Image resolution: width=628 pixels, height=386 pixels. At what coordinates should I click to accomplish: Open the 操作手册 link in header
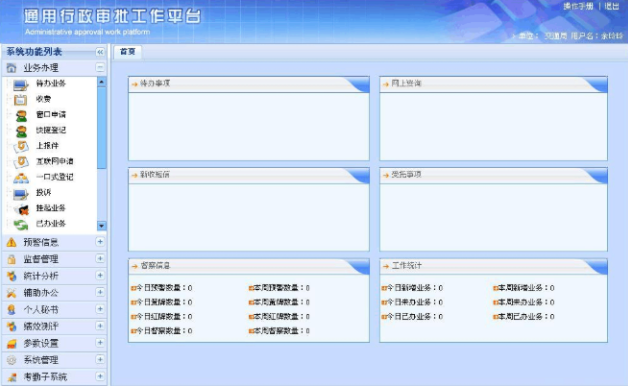[x=578, y=6]
